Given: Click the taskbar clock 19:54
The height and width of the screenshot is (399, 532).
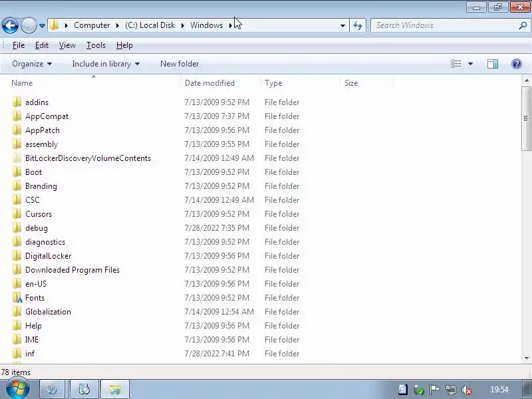Looking at the screenshot, I should pyautogui.click(x=499, y=390).
